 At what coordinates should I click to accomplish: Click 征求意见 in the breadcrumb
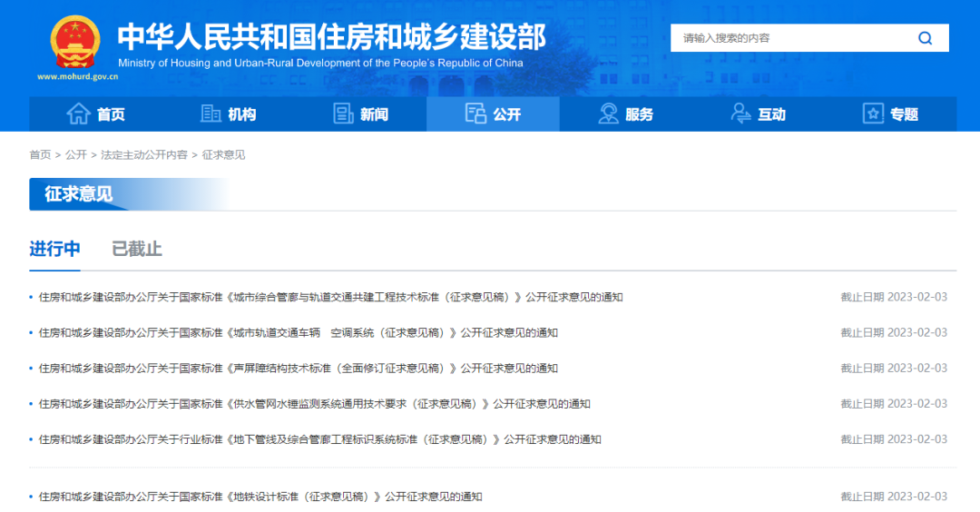point(224,154)
